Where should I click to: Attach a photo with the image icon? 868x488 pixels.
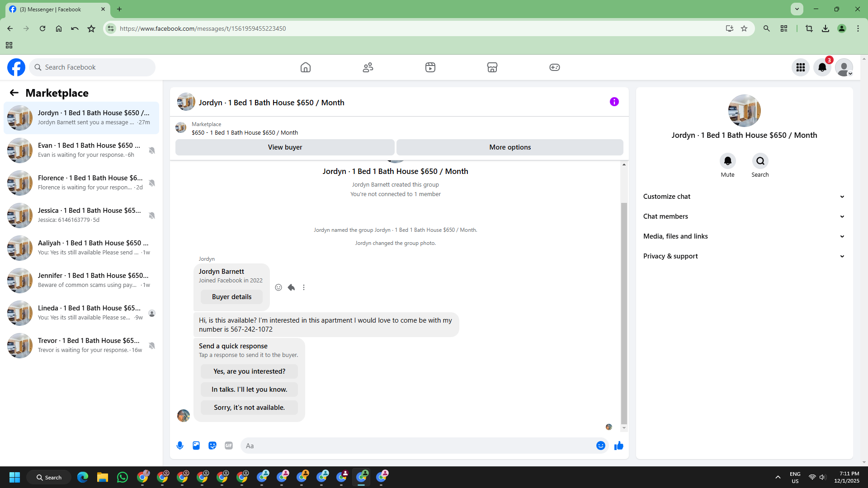coord(196,446)
